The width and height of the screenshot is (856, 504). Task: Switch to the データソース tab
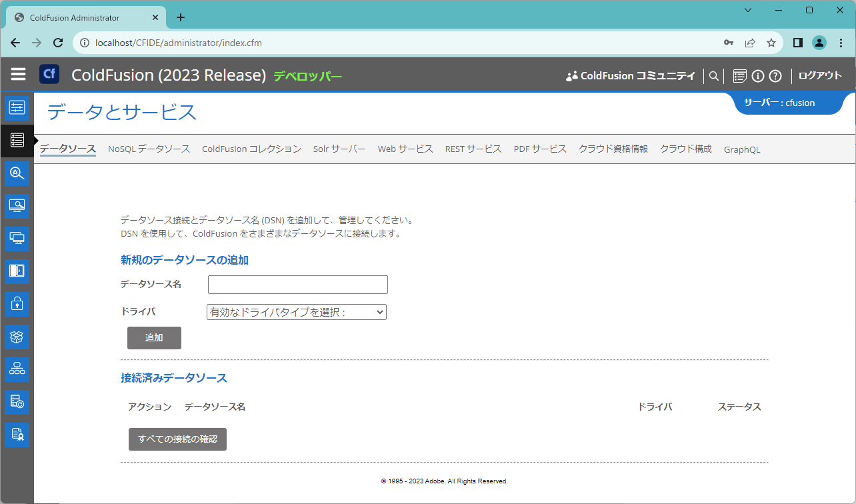(x=68, y=149)
